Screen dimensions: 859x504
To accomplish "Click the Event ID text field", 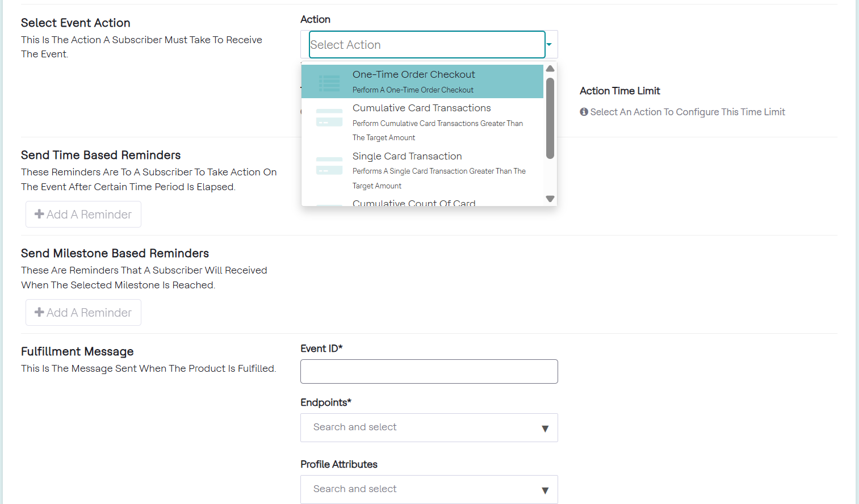I will 429,371.
